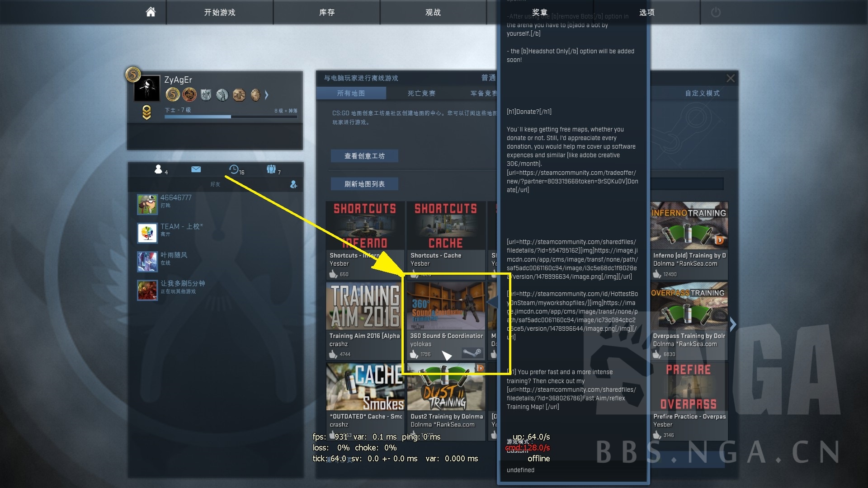Click the mail/messages icon

point(196,170)
